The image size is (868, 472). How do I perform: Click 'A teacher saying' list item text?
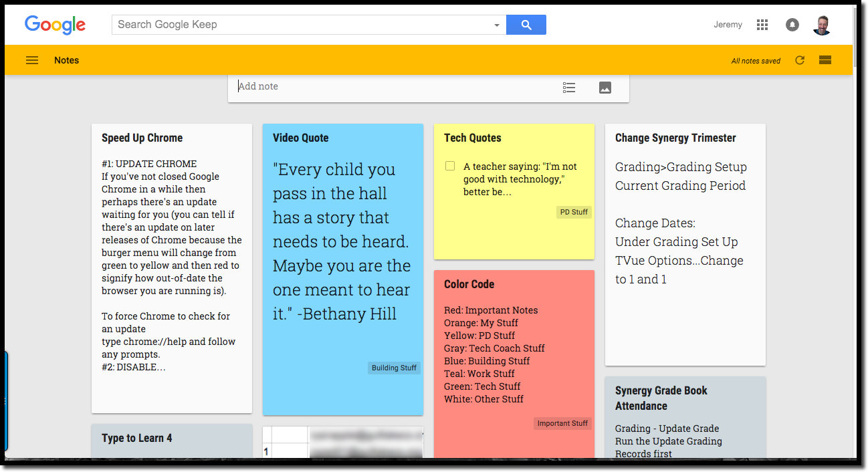(x=520, y=179)
